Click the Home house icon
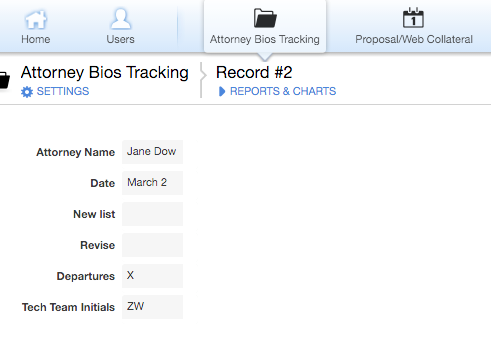Viewport: 491px width, 363px height. pos(36,19)
